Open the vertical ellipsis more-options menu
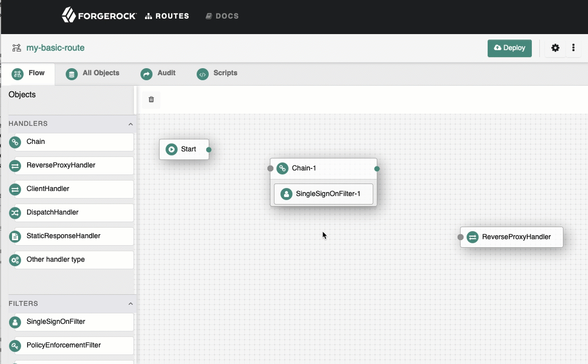Image resolution: width=588 pixels, height=364 pixels. pos(573,48)
